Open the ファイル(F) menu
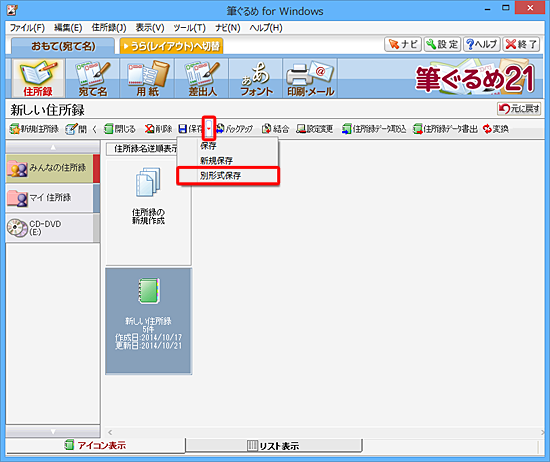 27,28
